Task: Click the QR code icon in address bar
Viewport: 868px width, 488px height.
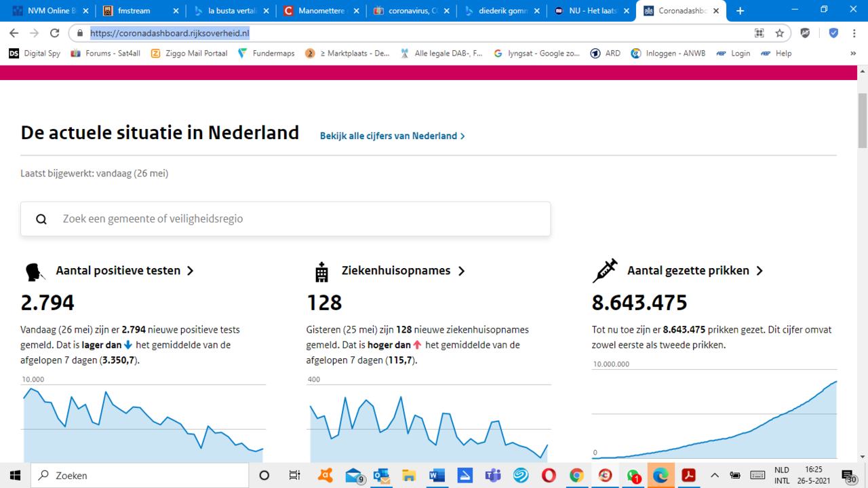Action: coord(759,33)
